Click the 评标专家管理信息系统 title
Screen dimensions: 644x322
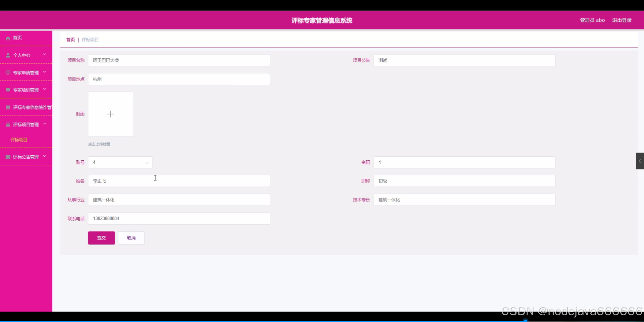pos(322,20)
